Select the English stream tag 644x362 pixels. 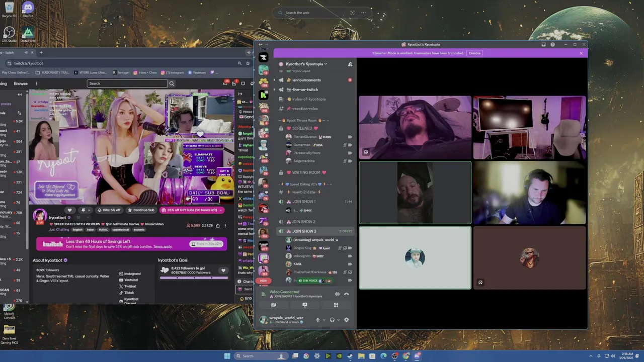pos(77,230)
